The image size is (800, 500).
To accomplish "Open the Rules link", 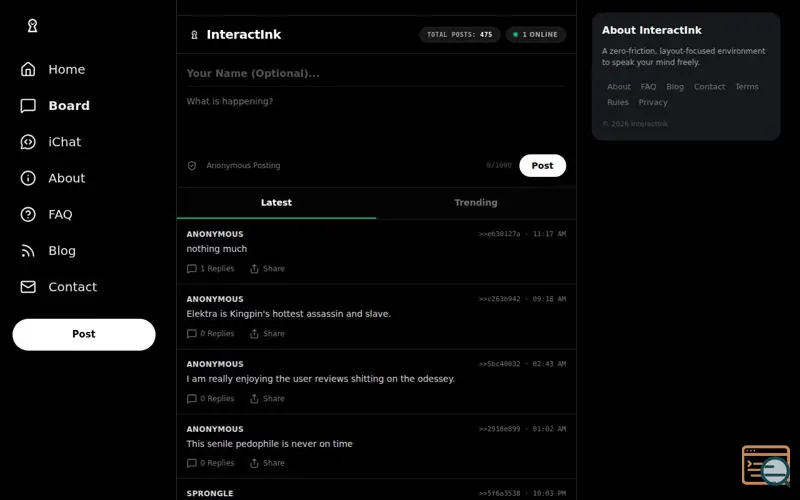I will tap(617, 102).
